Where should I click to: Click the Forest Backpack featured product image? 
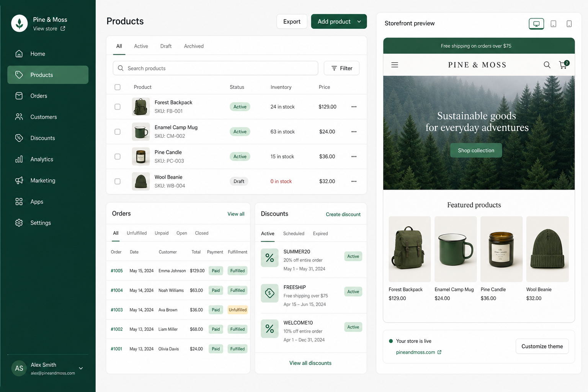tap(410, 249)
